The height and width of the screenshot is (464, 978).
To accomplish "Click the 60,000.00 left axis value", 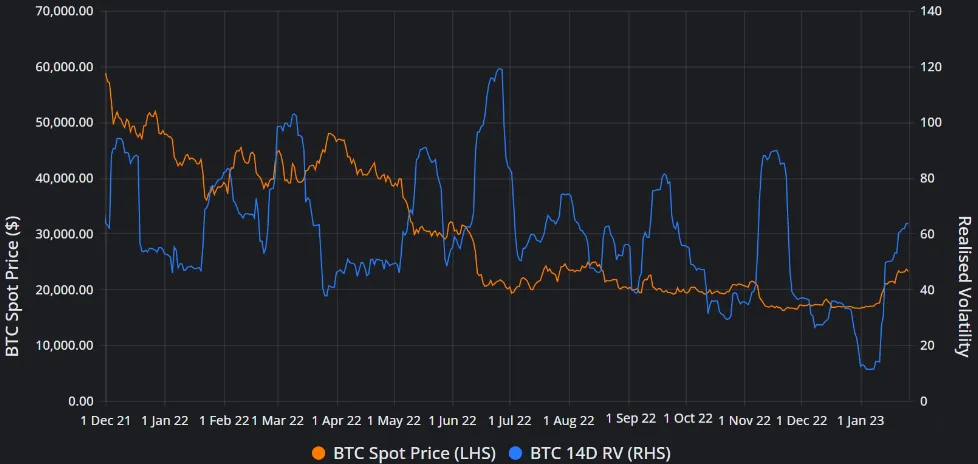I will click(x=66, y=67).
